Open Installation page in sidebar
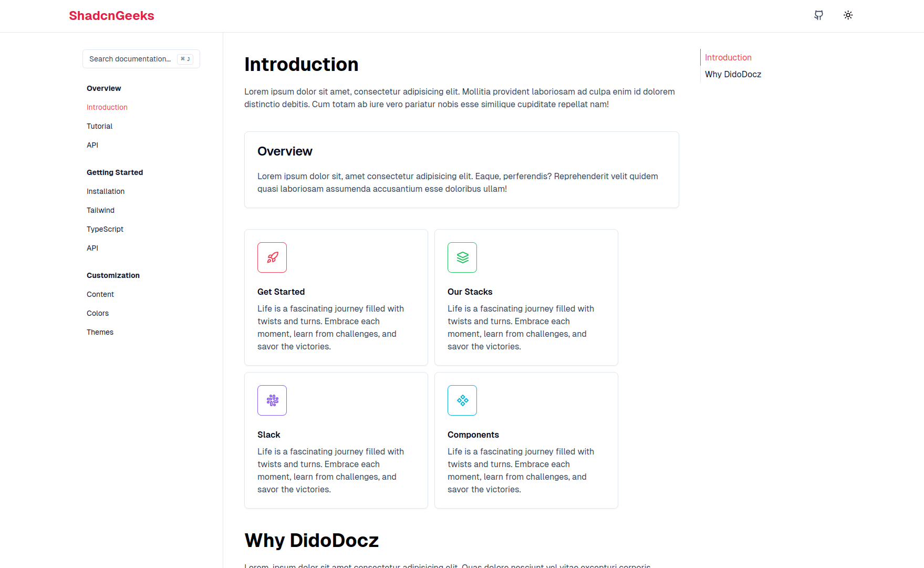This screenshot has width=924, height=568. point(106,191)
